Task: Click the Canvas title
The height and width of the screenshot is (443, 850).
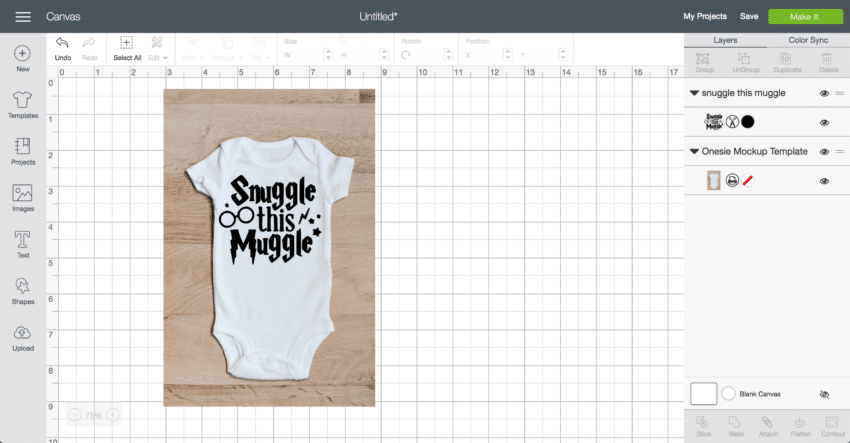Action: point(63,17)
